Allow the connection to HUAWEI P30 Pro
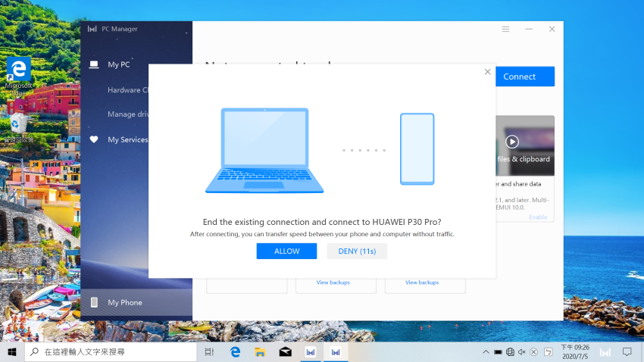This screenshot has width=644, height=362. 286,251
